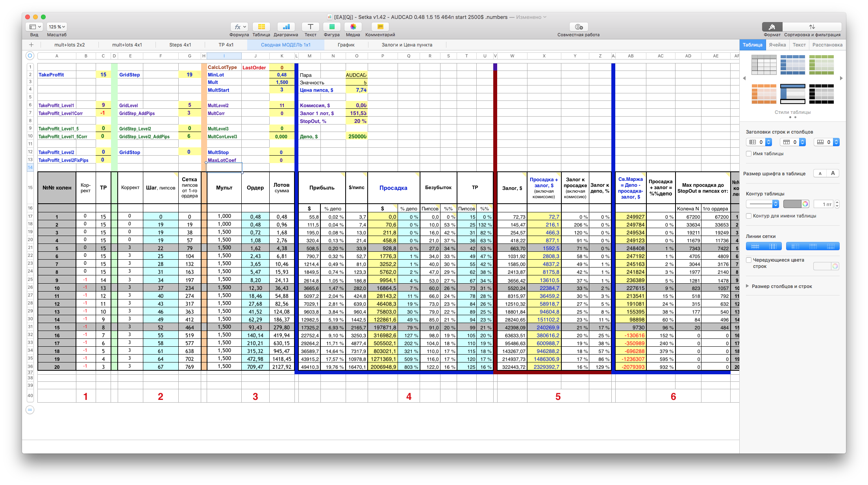Screen dimensions: 868x485
Task: Add a comment with Комментарий icon
Action: 380,27
